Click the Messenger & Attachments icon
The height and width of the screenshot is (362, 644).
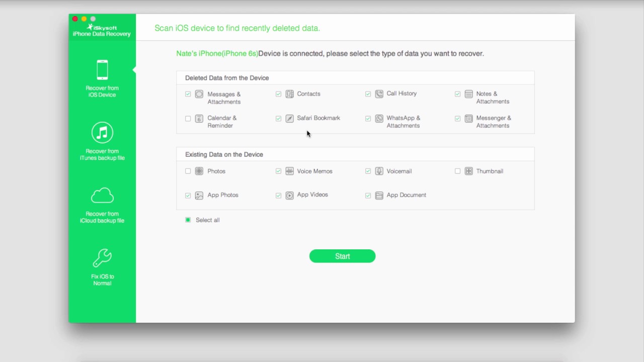[468, 119]
